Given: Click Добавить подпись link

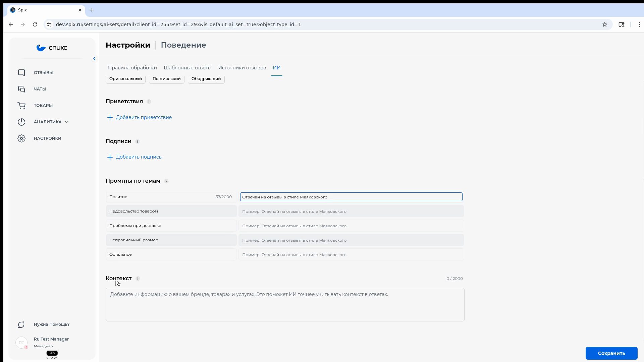Looking at the screenshot, I should click(139, 157).
